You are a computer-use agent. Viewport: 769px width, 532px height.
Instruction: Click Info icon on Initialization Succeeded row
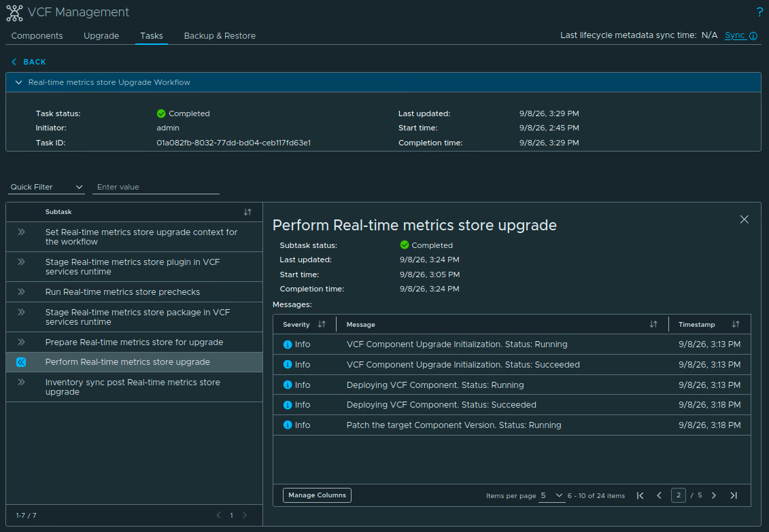tap(288, 364)
